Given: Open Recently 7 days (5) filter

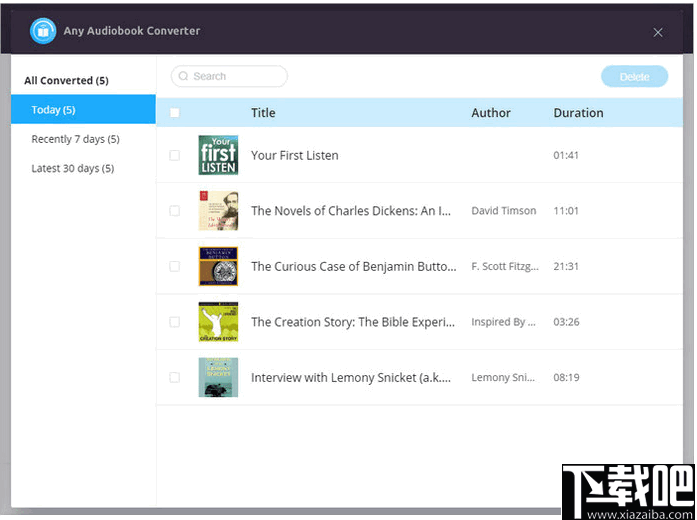Looking at the screenshot, I should (76, 139).
